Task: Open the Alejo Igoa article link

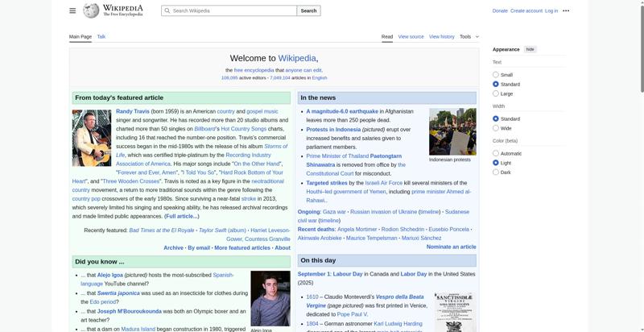Action: click(110, 275)
